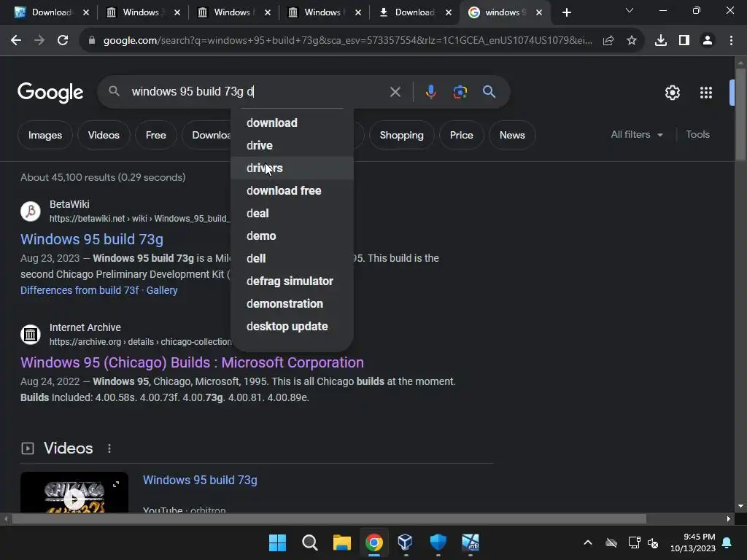Choose the "demonstration" suggestion
747x560 pixels.
pyautogui.click(x=292, y=304)
